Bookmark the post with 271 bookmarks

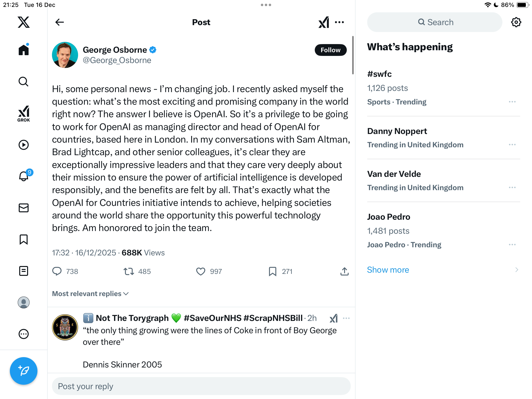coord(272,271)
